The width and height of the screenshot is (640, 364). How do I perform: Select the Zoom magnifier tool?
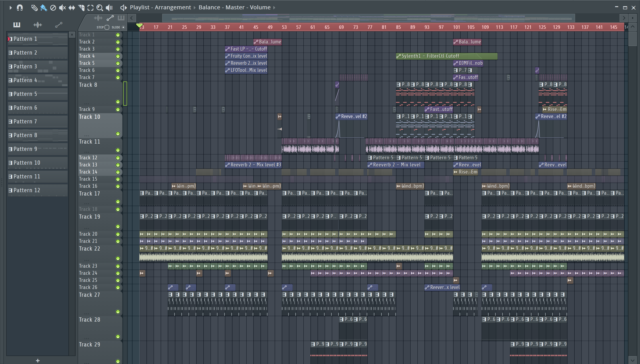click(100, 8)
